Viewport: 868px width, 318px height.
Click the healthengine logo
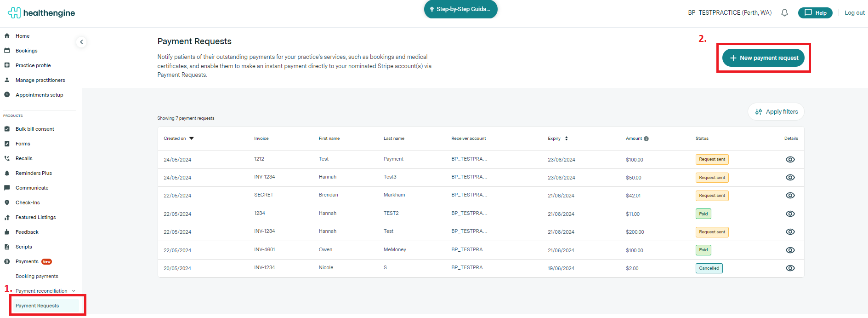click(41, 13)
